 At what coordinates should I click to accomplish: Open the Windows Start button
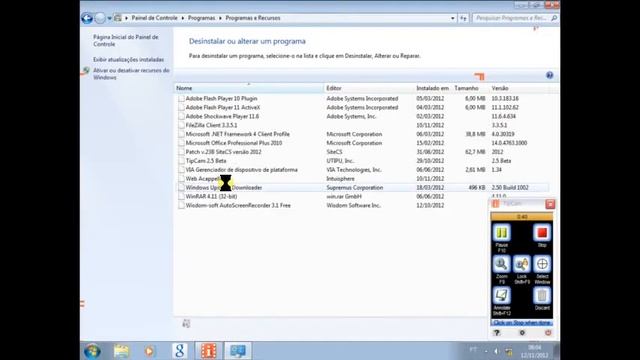coord(92,351)
